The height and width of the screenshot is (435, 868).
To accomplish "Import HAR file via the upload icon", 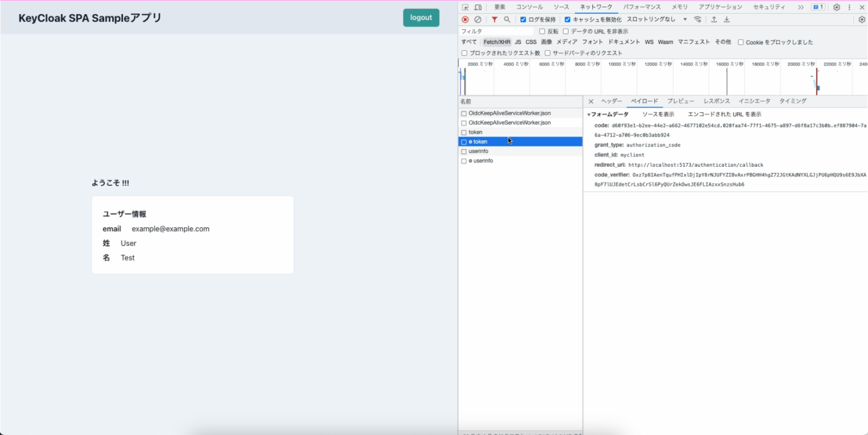I will (713, 19).
